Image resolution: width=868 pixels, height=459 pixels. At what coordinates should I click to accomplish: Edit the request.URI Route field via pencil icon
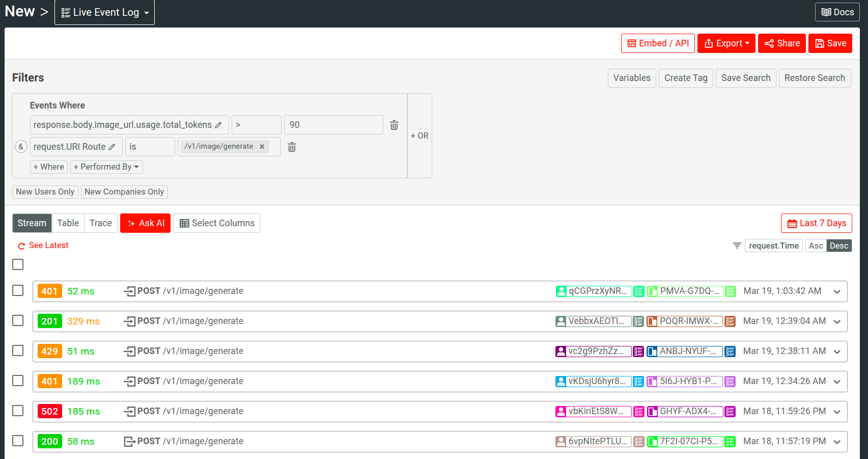pyautogui.click(x=113, y=146)
